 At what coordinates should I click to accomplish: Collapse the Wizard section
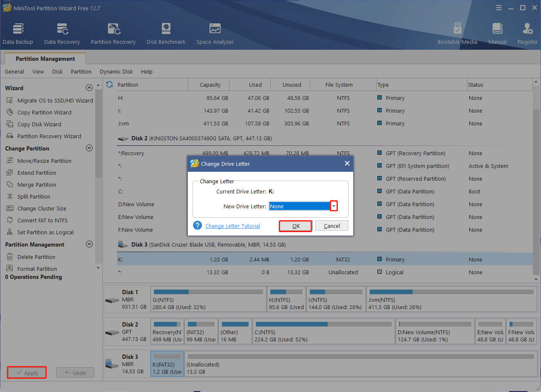coord(89,88)
